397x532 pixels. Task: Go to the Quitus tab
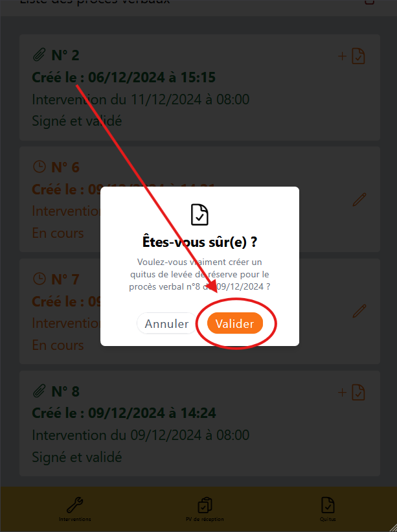328,509
